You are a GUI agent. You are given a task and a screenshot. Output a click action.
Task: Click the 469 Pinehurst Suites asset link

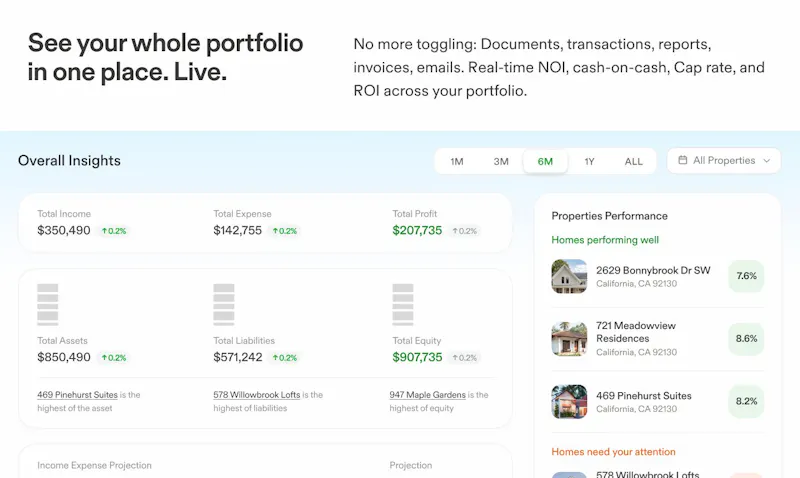[x=77, y=395]
